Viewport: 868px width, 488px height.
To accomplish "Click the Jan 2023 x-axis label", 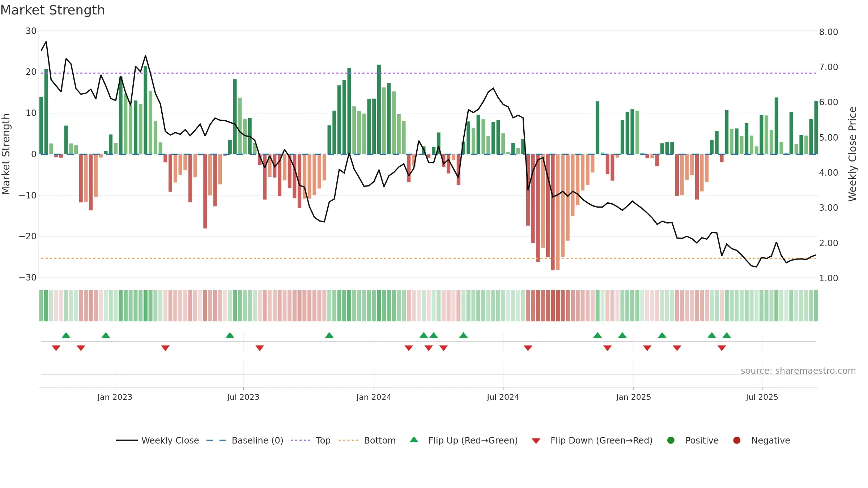I will pos(115,397).
